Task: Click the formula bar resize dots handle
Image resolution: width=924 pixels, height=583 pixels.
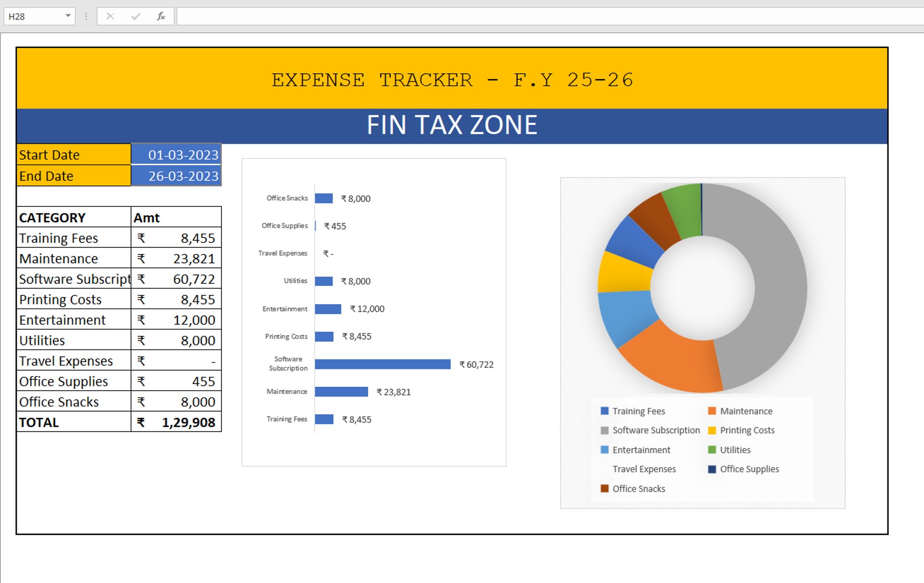Action: (x=86, y=16)
